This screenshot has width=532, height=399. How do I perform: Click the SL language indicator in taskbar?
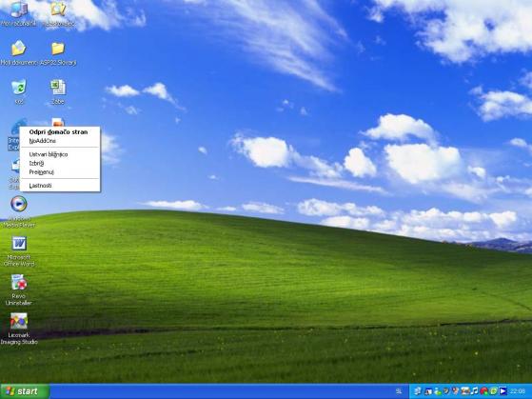point(399,391)
